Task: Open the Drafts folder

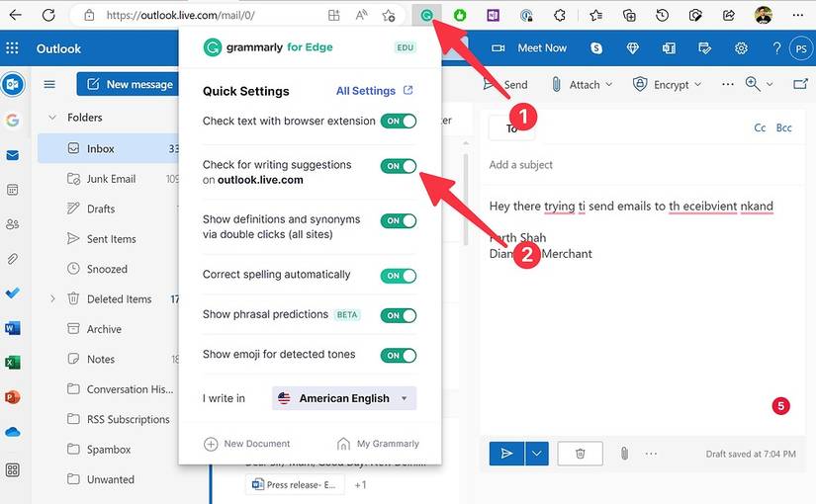Action: 100,209
